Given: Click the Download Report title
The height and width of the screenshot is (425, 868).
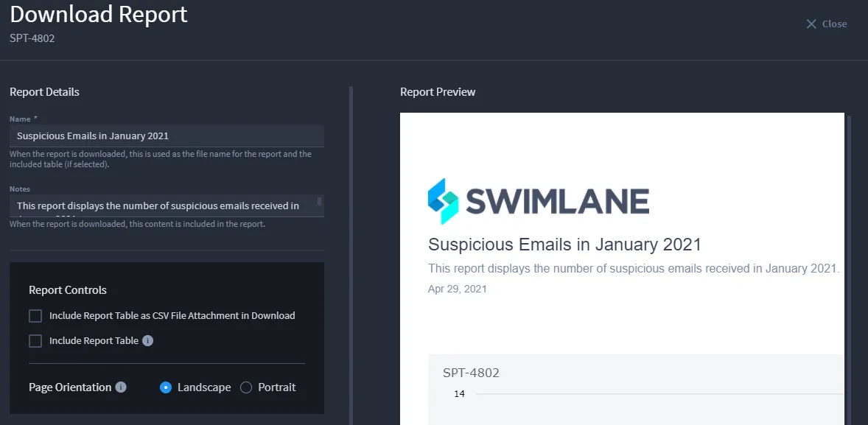Looking at the screenshot, I should [99, 15].
